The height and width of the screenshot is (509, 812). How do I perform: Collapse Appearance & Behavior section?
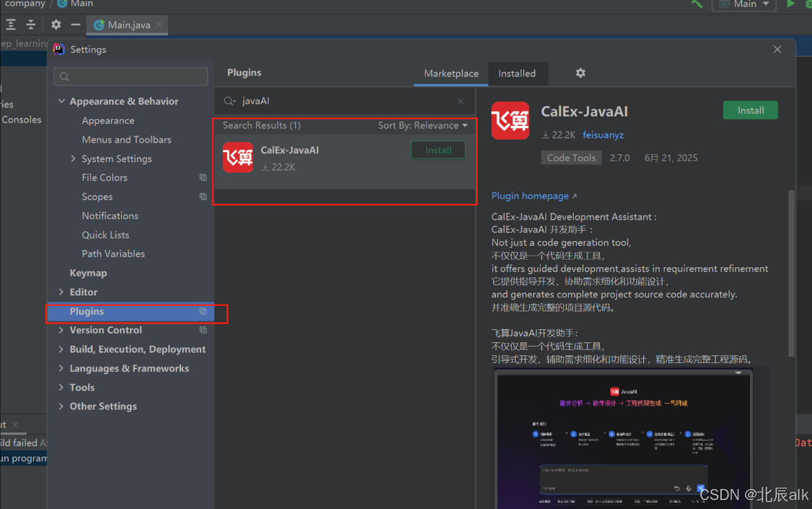point(61,101)
